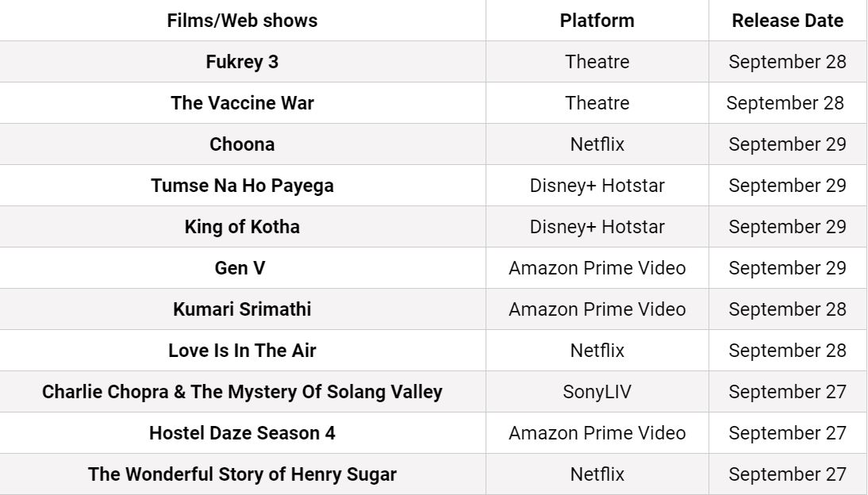
Task: Select The Vaccine War title
Action: point(242,103)
